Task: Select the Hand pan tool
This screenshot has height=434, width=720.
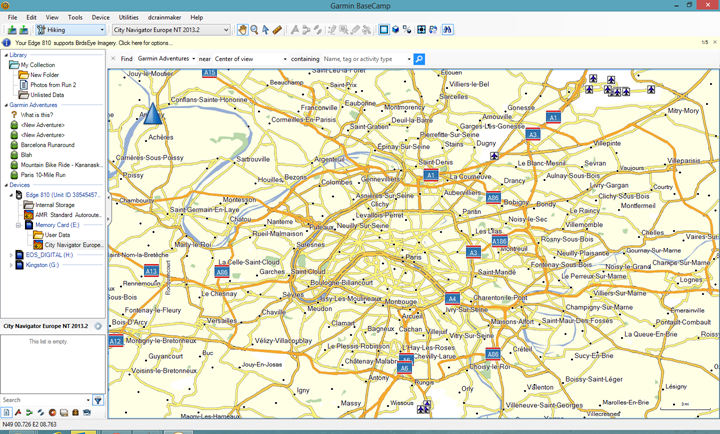Action: click(x=242, y=30)
